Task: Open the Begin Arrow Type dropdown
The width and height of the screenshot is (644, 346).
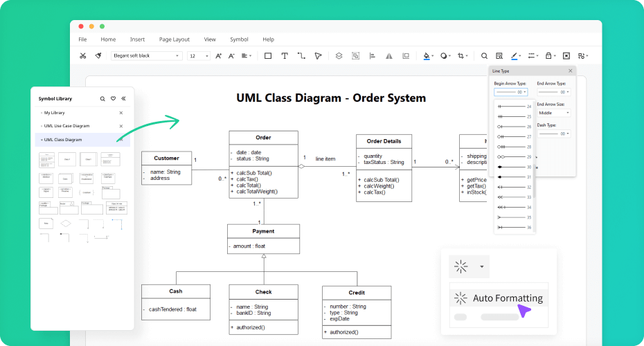Action: [x=510, y=92]
